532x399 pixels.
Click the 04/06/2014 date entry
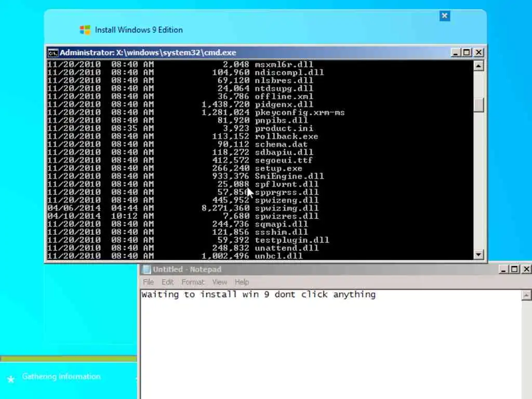[x=74, y=208]
